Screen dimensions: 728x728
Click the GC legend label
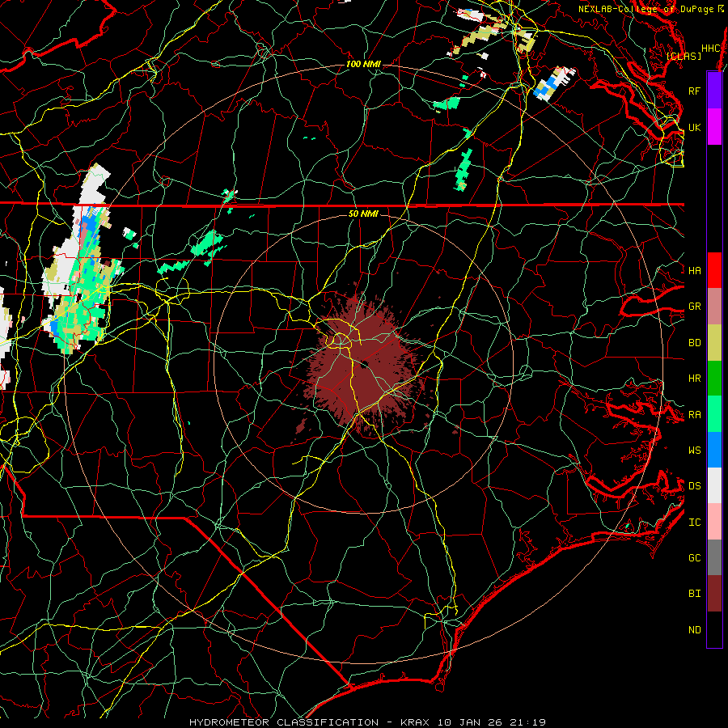pos(694,557)
